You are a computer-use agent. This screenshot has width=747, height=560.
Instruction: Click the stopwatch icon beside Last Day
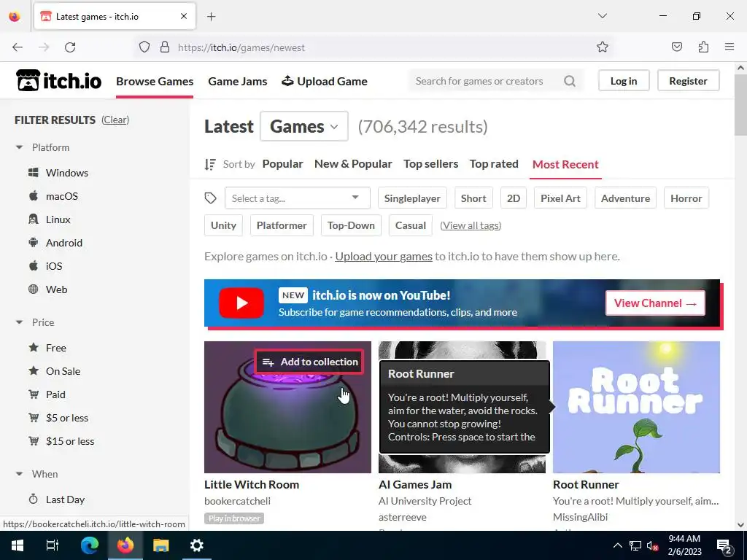point(34,499)
